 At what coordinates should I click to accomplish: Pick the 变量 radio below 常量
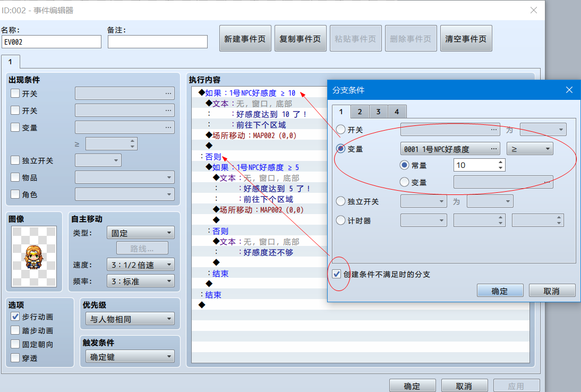404,182
